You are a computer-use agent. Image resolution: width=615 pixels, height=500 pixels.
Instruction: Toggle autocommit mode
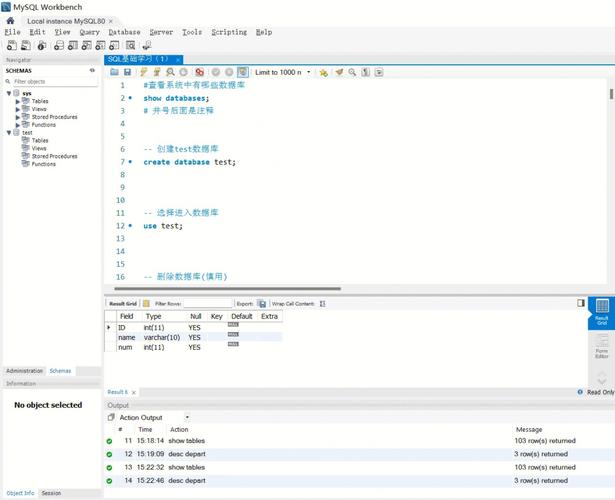243,72
